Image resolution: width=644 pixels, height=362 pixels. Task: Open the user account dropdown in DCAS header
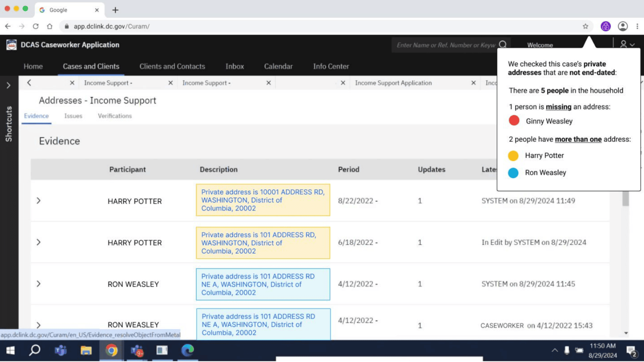[x=627, y=44]
